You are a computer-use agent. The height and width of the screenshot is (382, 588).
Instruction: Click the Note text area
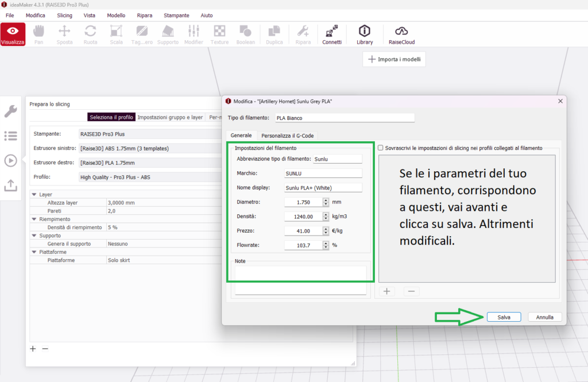tap(300, 280)
